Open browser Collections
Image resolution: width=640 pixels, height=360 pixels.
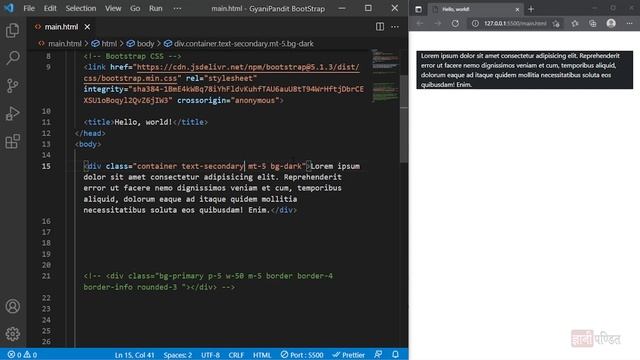(x=593, y=24)
